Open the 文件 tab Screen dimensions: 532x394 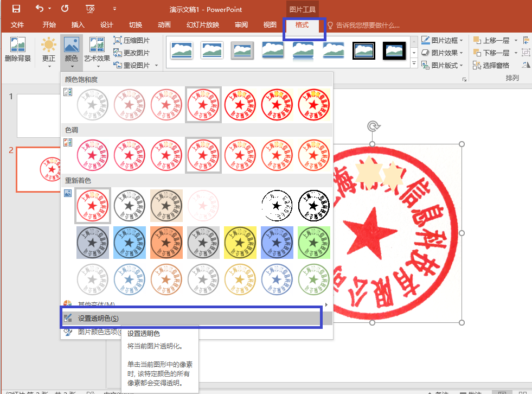17,25
